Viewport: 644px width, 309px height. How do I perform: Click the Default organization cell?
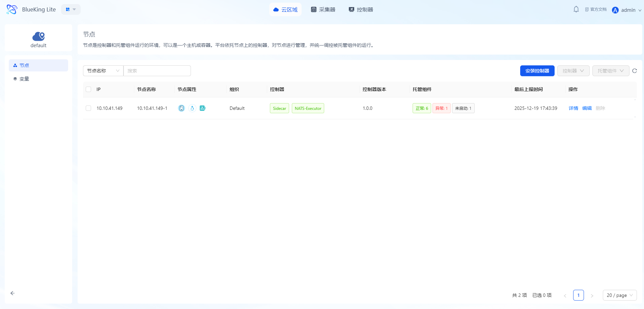pyautogui.click(x=237, y=108)
